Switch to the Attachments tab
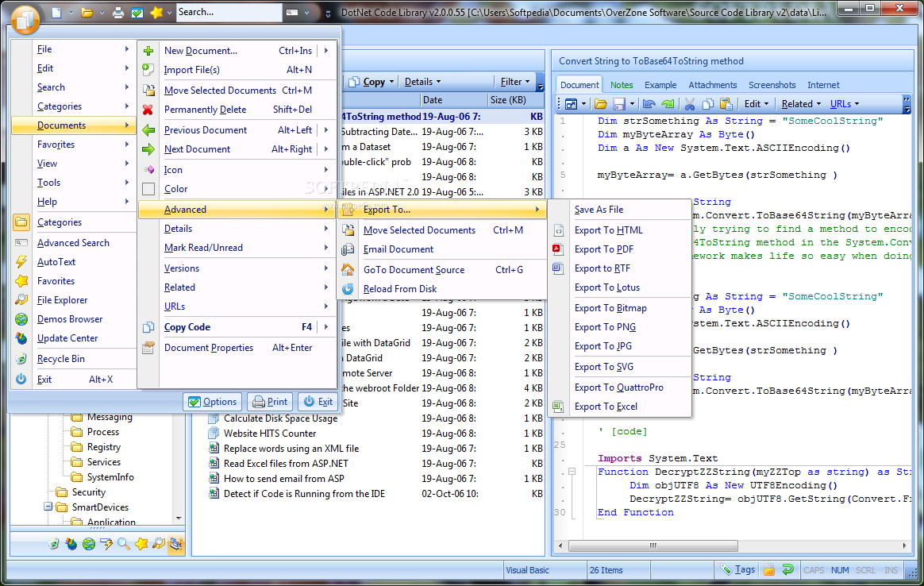Viewport: 924px width, 586px height. coord(712,85)
